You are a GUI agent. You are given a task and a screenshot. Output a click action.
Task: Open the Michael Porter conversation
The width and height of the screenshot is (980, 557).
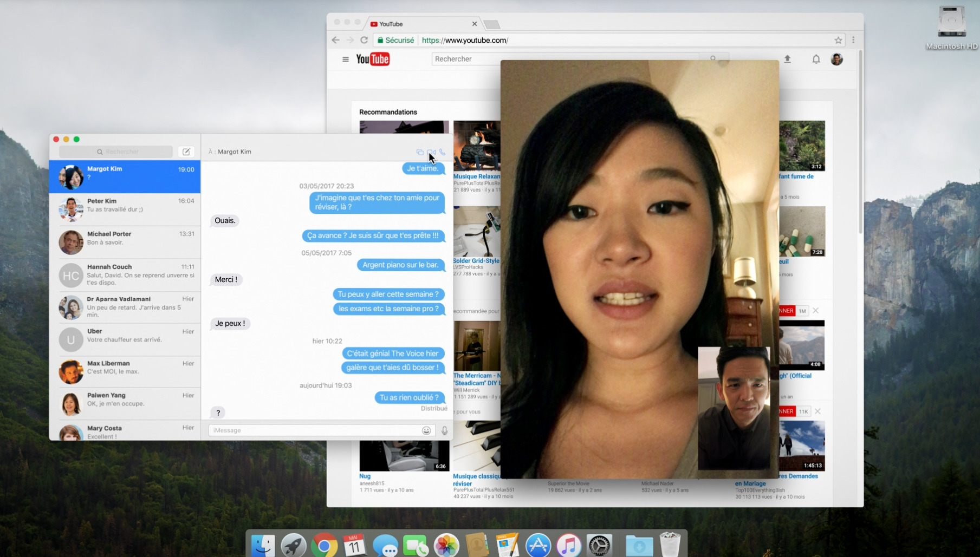[x=125, y=242]
